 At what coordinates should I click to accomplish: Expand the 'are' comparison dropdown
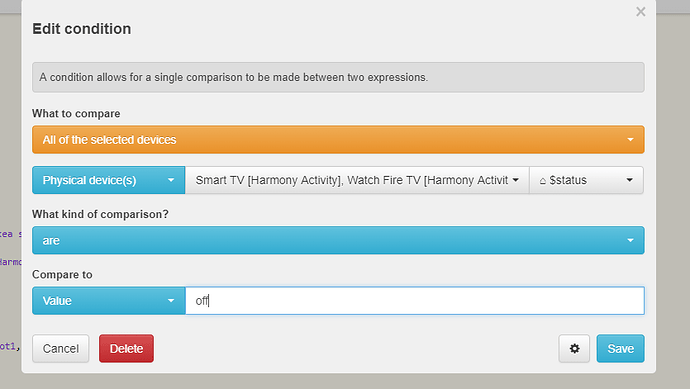(x=338, y=240)
